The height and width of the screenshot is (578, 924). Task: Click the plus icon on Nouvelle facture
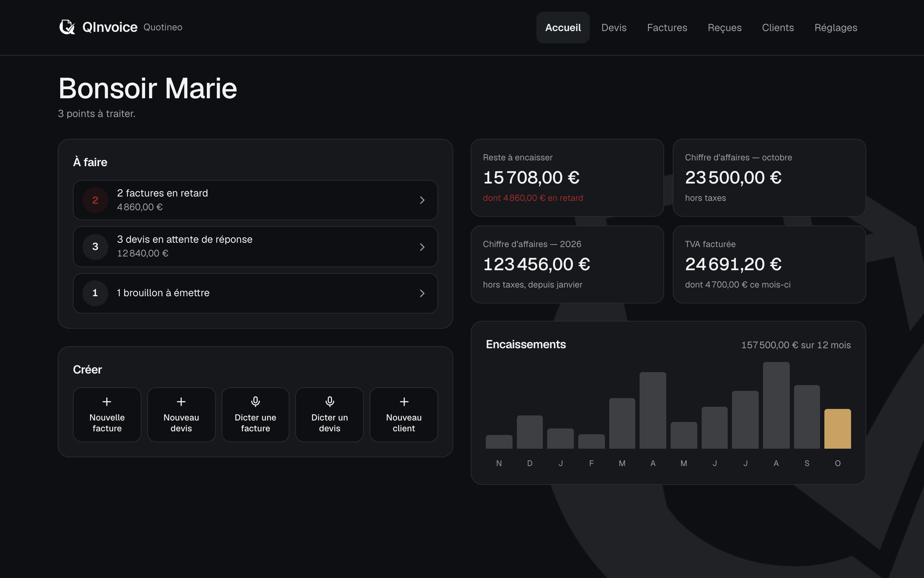point(107,401)
